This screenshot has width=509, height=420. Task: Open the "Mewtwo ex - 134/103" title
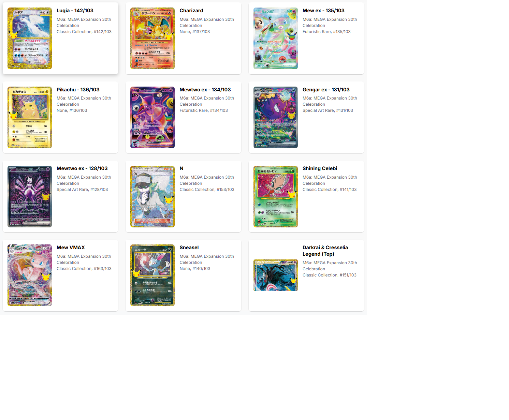pos(205,90)
